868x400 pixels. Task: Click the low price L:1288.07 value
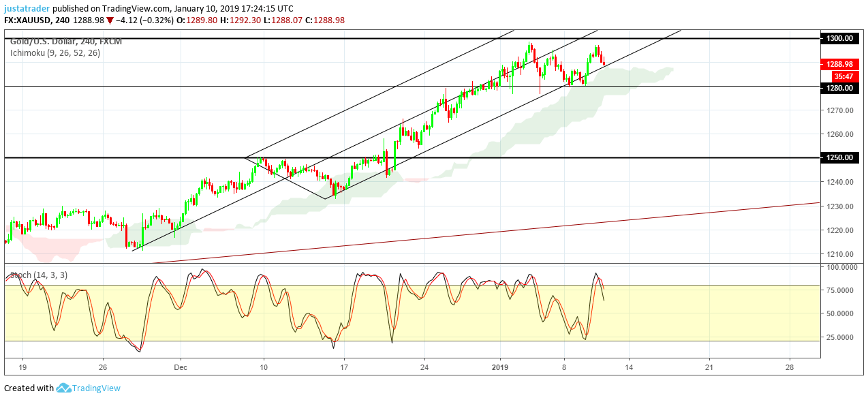[281, 20]
